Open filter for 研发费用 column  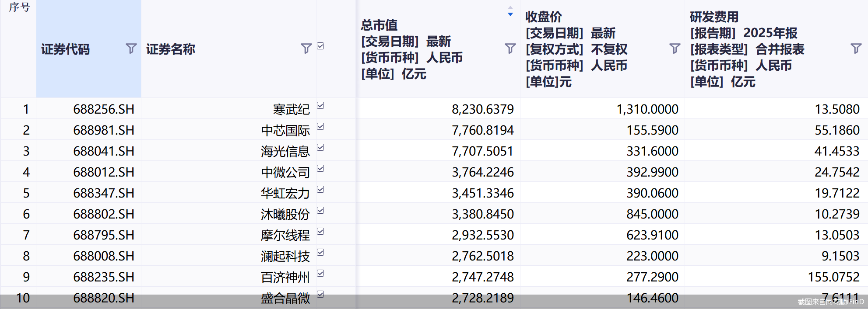(856, 49)
